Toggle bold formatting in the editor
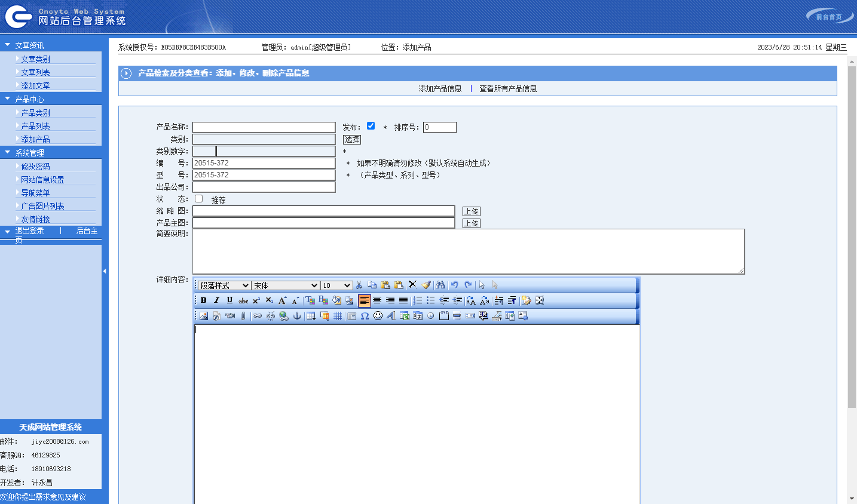 [x=204, y=300]
